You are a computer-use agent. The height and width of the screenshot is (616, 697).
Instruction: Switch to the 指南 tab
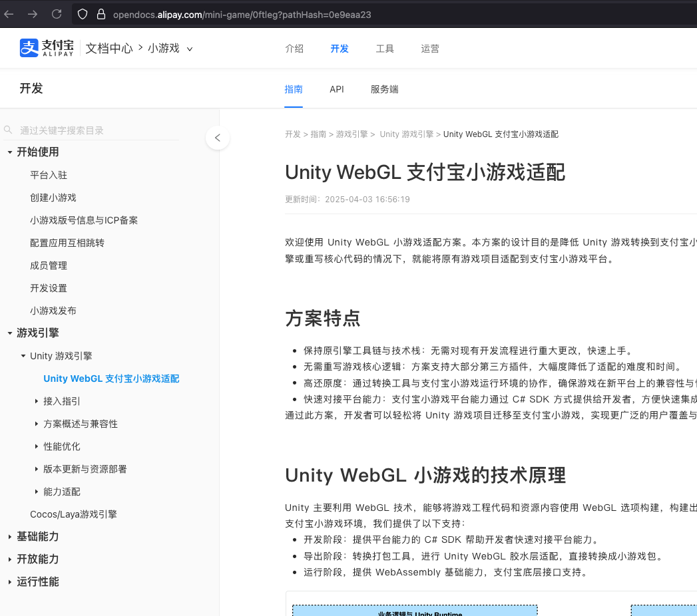[x=294, y=89]
